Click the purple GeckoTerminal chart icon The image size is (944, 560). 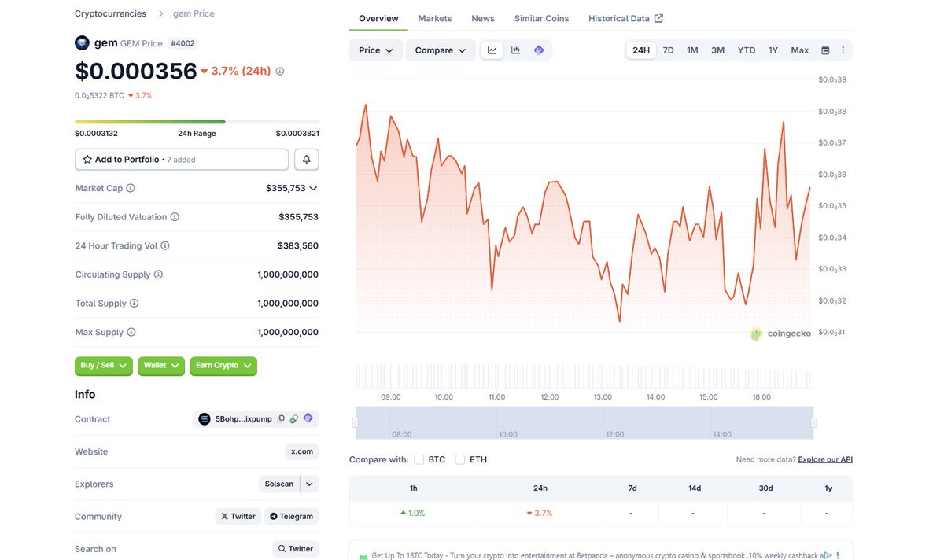539,50
